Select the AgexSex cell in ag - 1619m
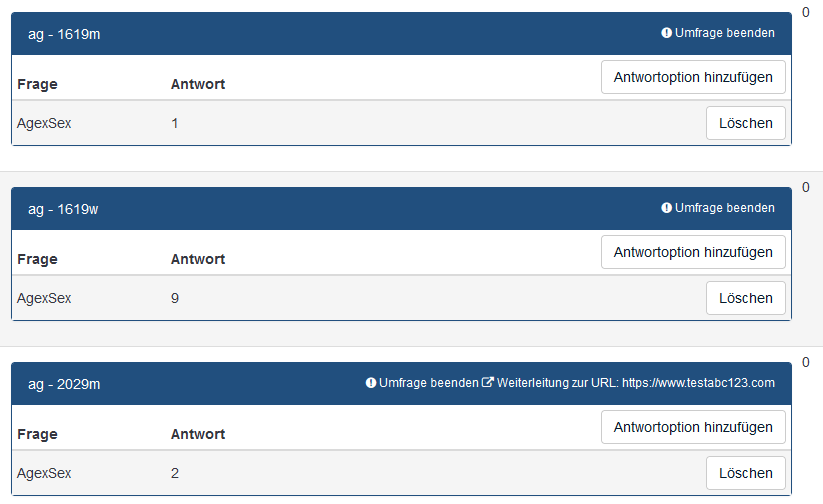 pyautogui.click(x=44, y=123)
